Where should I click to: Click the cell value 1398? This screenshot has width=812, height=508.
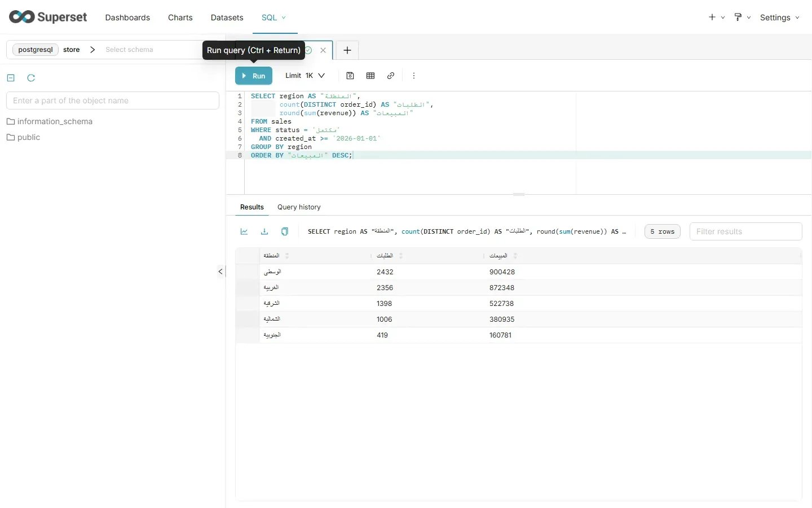point(385,304)
